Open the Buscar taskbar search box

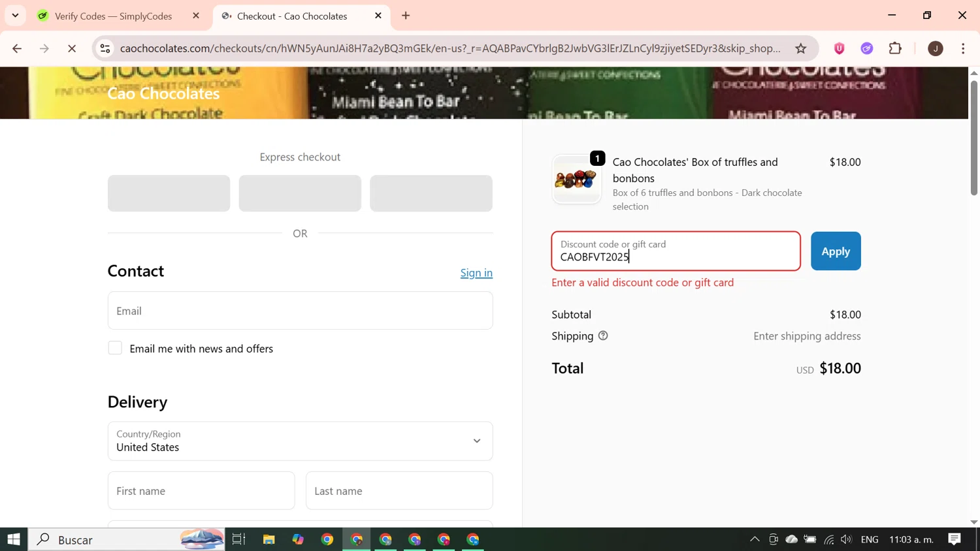(x=127, y=539)
